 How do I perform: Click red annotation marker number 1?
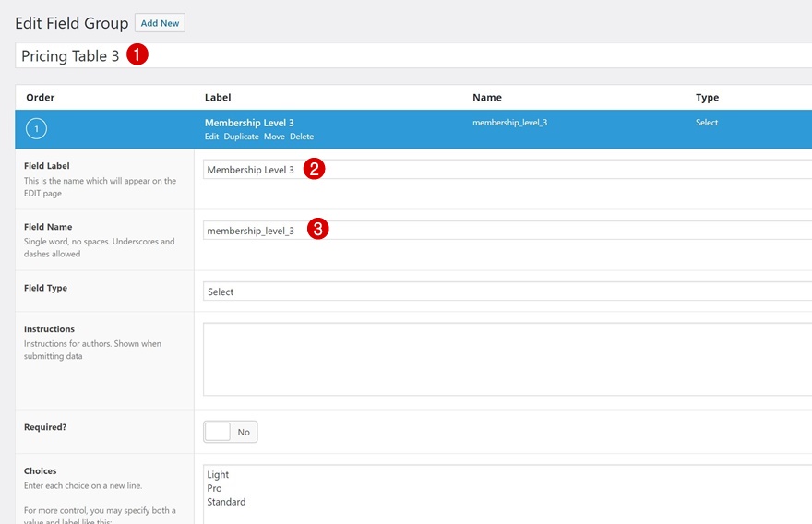pyautogui.click(x=137, y=55)
